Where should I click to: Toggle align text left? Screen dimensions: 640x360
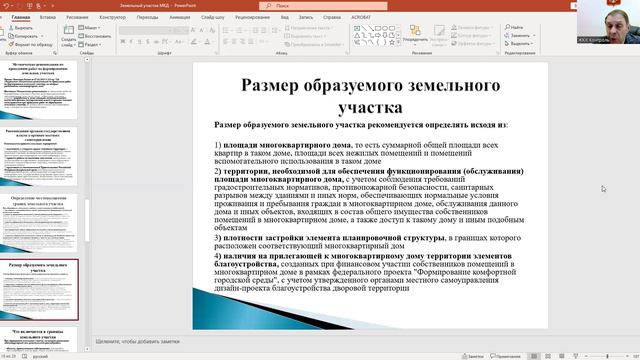(225, 42)
